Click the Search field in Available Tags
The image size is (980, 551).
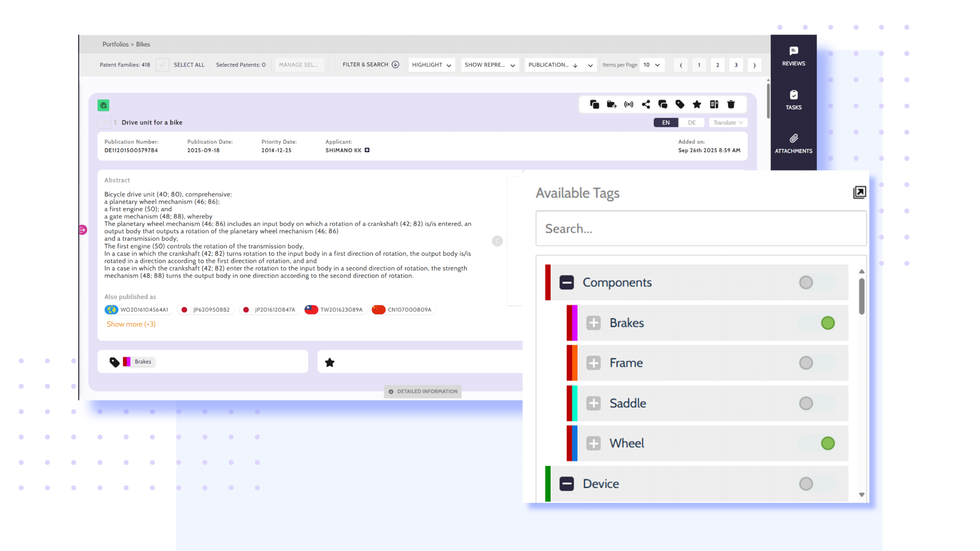coord(701,229)
